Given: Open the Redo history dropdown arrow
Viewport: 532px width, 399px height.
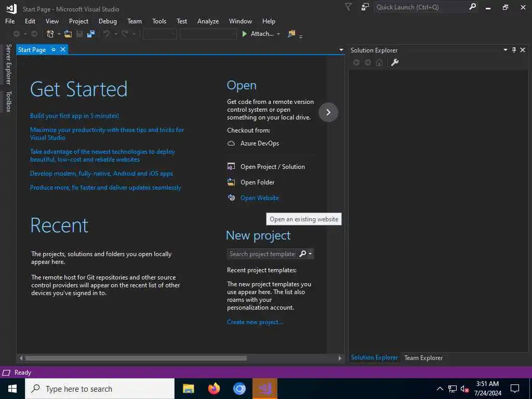Looking at the screenshot, I should (x=134, y=34).
